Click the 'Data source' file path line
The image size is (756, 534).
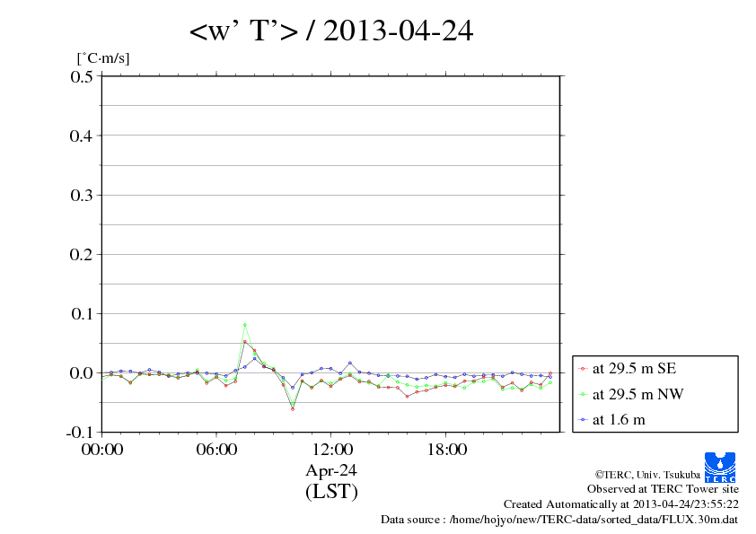pos(559,520)
